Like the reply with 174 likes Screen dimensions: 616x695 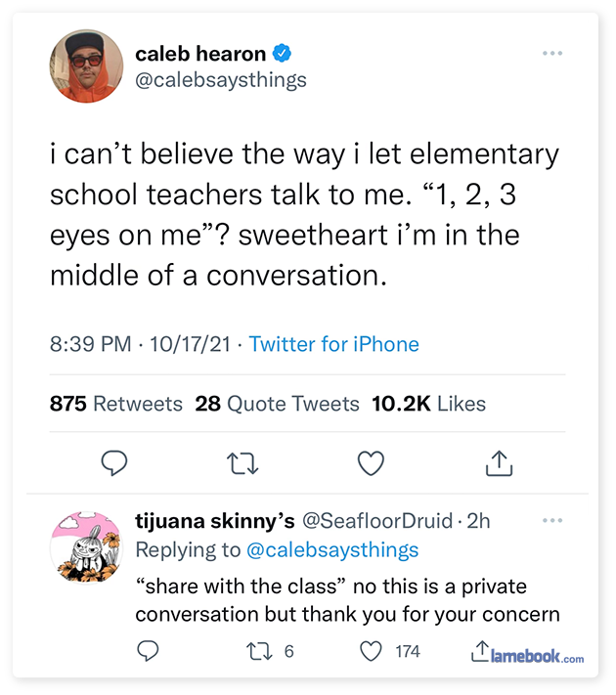(369, 650)
